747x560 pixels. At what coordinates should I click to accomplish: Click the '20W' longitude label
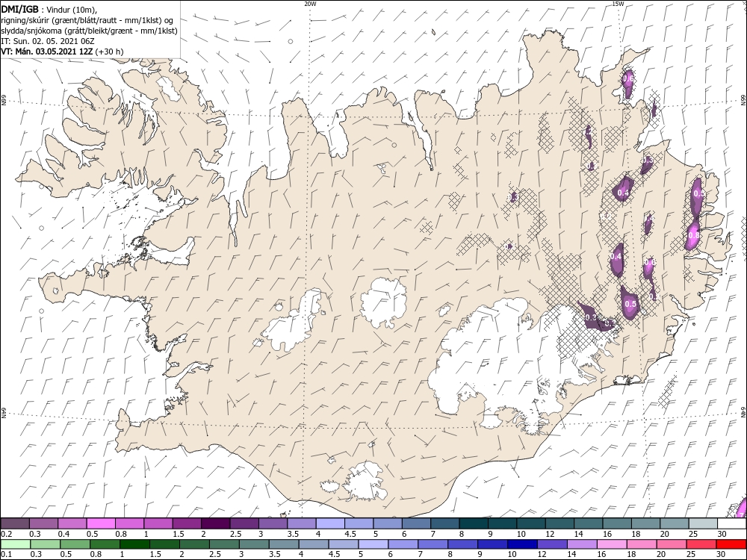tap(310, 3)
